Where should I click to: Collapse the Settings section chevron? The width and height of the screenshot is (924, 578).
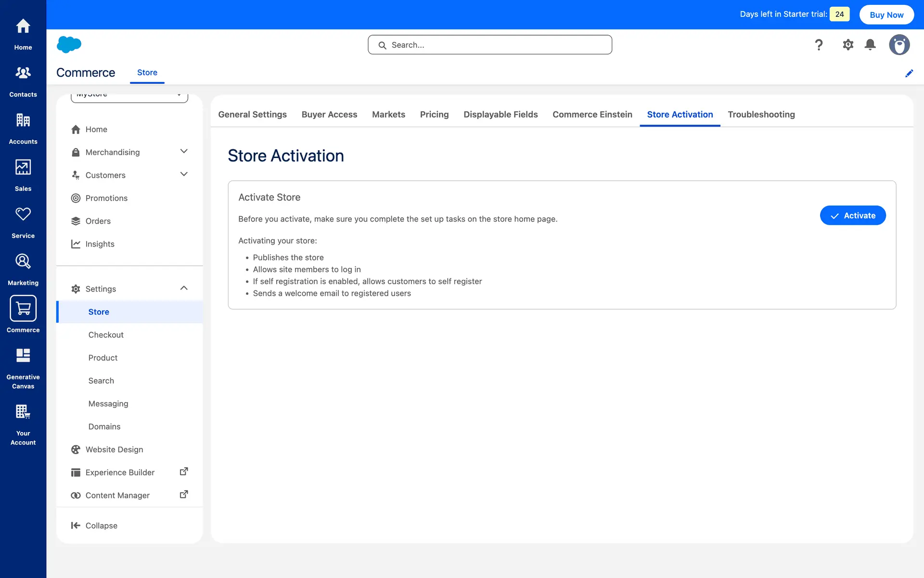184,288
